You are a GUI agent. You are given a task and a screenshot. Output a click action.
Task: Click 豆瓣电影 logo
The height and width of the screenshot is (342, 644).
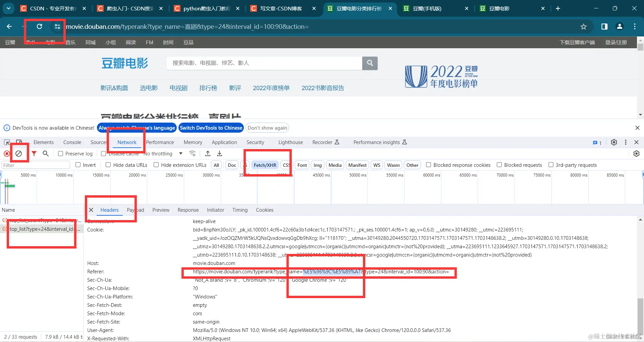pyautogui.click(x=125, y=63)
